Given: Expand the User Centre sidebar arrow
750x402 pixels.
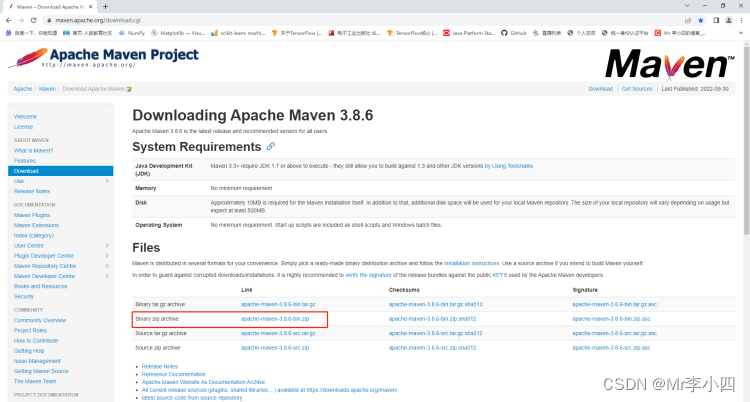Looking at the screenshot, I should point(107,246).
